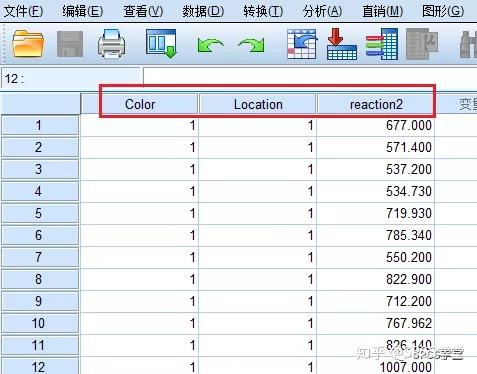Screen dimensions: 477x374
Task: Click the reaction2 cell 712.200
Action: 376,301
